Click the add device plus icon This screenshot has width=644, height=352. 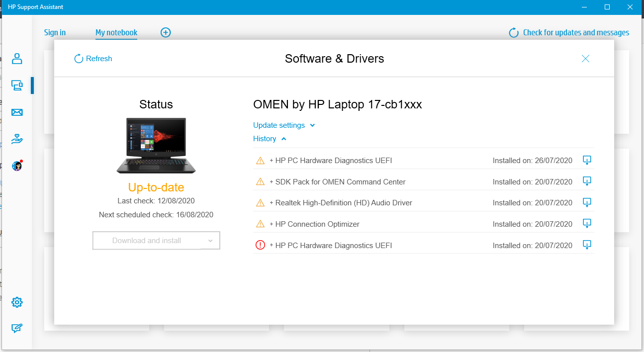tap(166, 32)
